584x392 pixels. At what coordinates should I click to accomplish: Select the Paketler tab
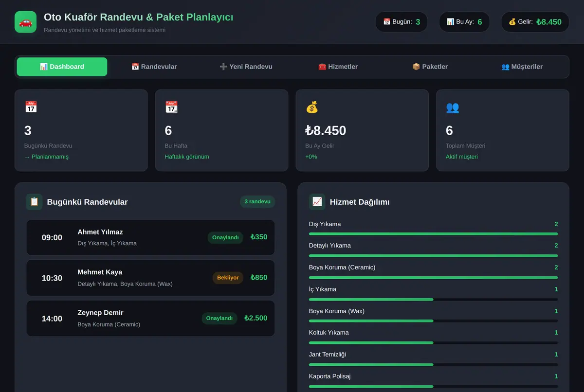430,67
